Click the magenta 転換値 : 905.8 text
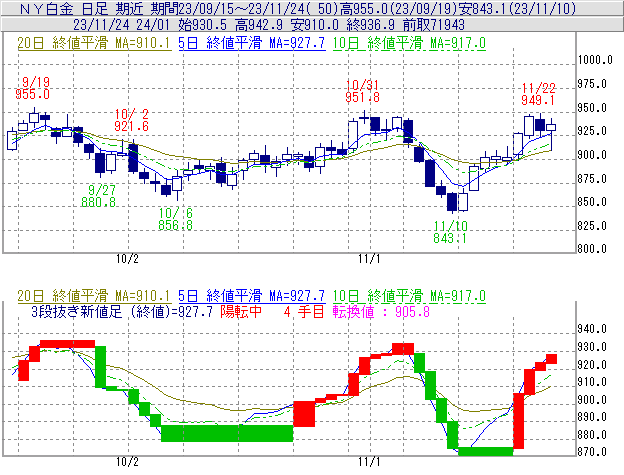 click(381, 311)
